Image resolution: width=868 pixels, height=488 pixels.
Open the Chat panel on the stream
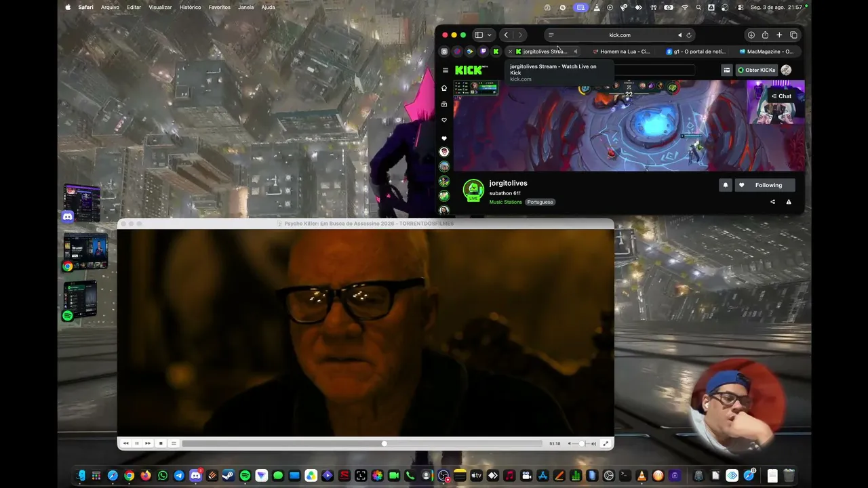point(781,96)
